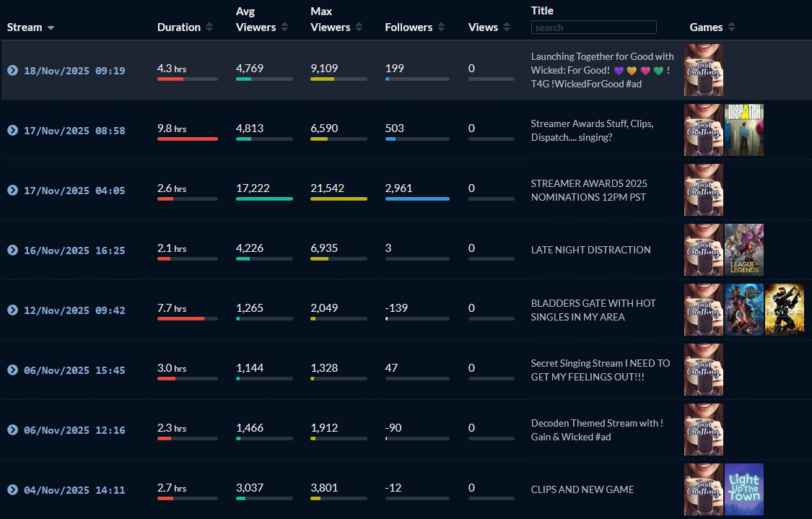The image size is (812, 519).
Task: Open the 17/Nov/2025 08:58 stream link
Action: click(x=74, y=131)
